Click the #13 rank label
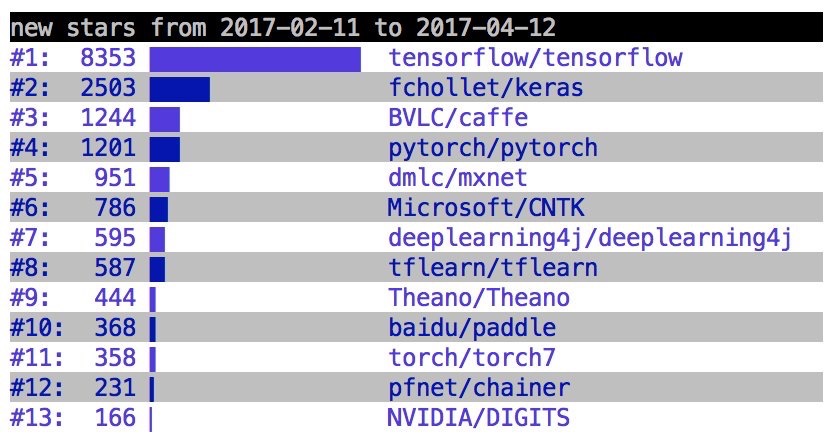 [36, 417]
